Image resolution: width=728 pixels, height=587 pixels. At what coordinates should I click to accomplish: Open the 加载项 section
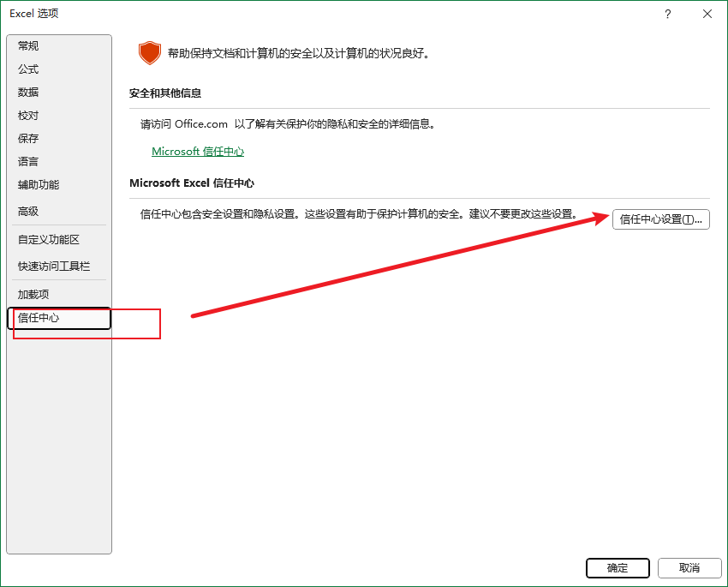[59, 295]
